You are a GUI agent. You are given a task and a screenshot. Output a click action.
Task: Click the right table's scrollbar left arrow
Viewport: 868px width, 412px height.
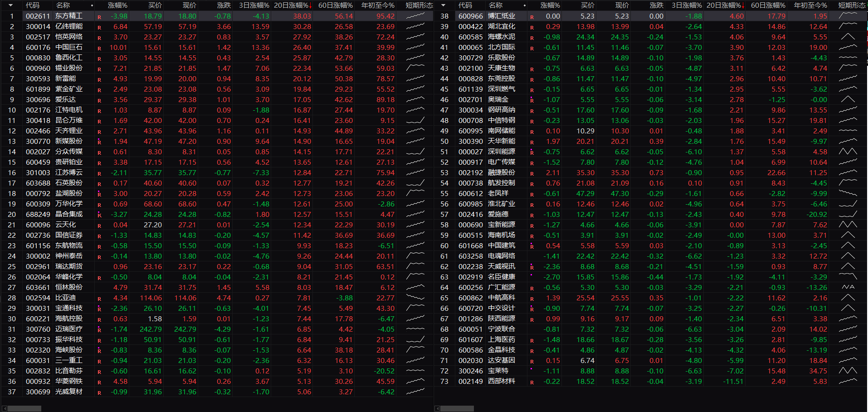(x=437, y=408)
